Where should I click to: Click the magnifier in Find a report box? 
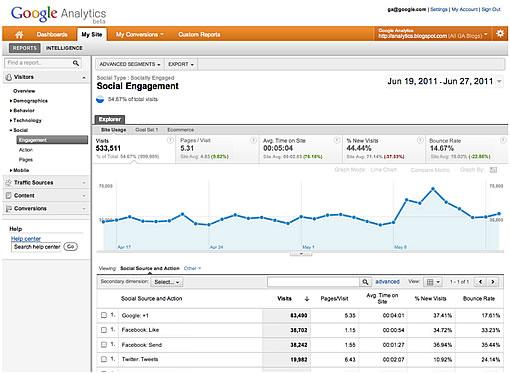click(76, 63)
